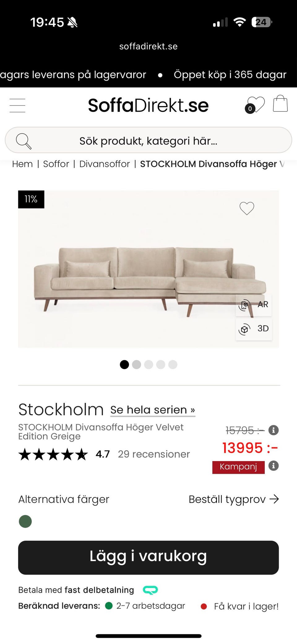This screenshot has height=644, width=297.
Task: Select the second carousel dot
Action: click(136, 365)
